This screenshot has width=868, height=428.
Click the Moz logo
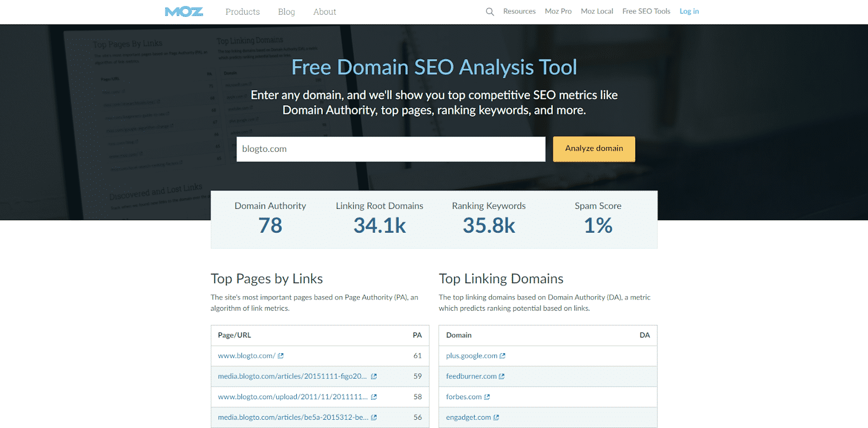(x=184, y=11)
